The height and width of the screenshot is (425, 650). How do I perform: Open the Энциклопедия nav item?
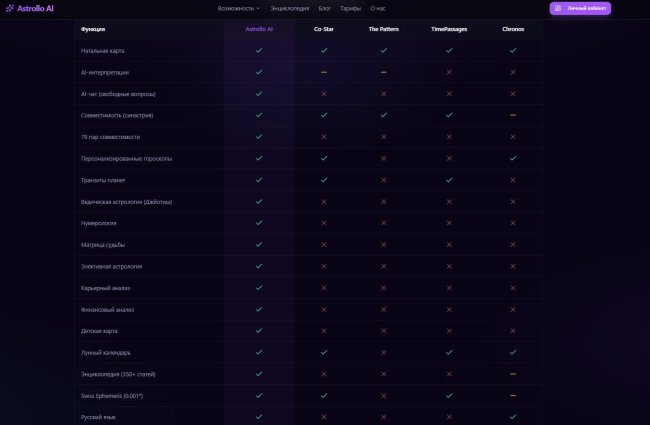click(x=289, y=8)
